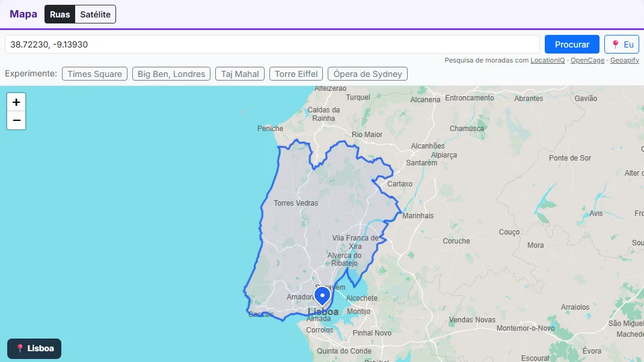The width and height of the screenshot is (644, 362).
Task: Try the Big Ben, Londres suggestion
Action: [x=171, y=74]
